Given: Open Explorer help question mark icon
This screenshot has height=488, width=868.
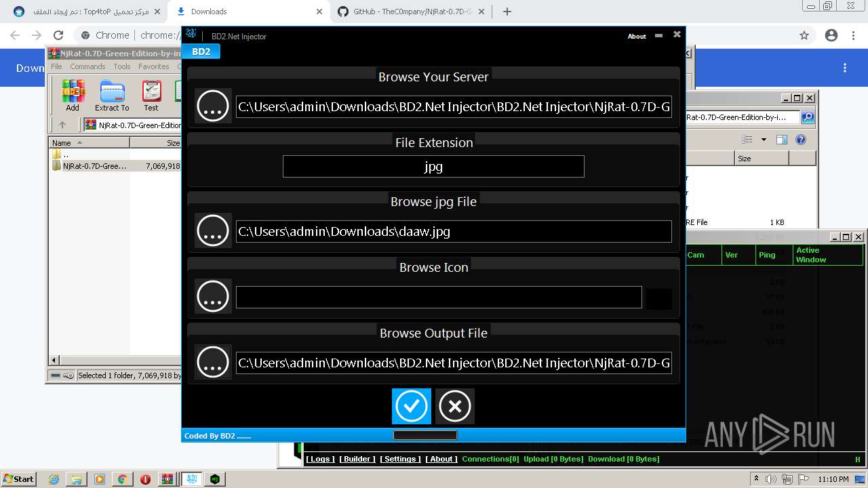Looking at the screenshot, I should (801, 140).
